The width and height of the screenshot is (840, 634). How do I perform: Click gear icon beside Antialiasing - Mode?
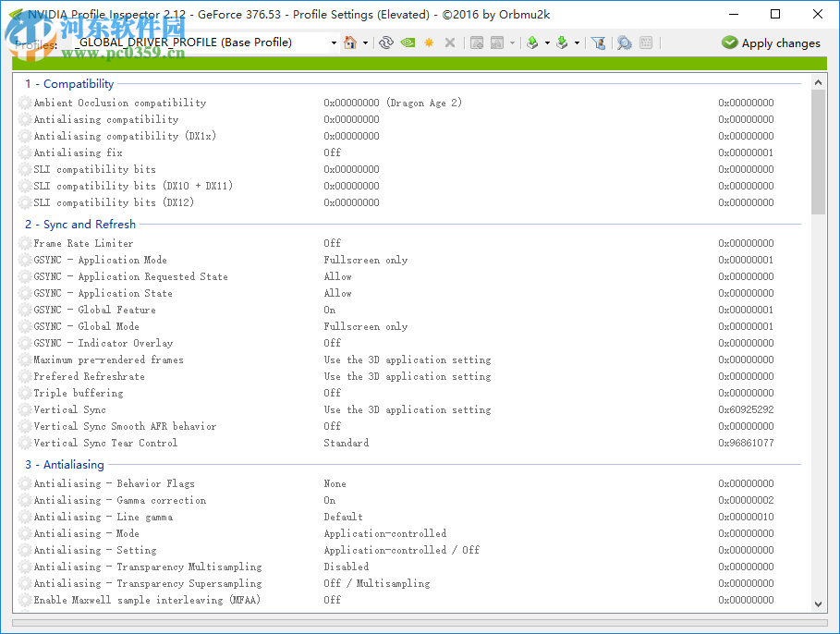tap(25, 533)
